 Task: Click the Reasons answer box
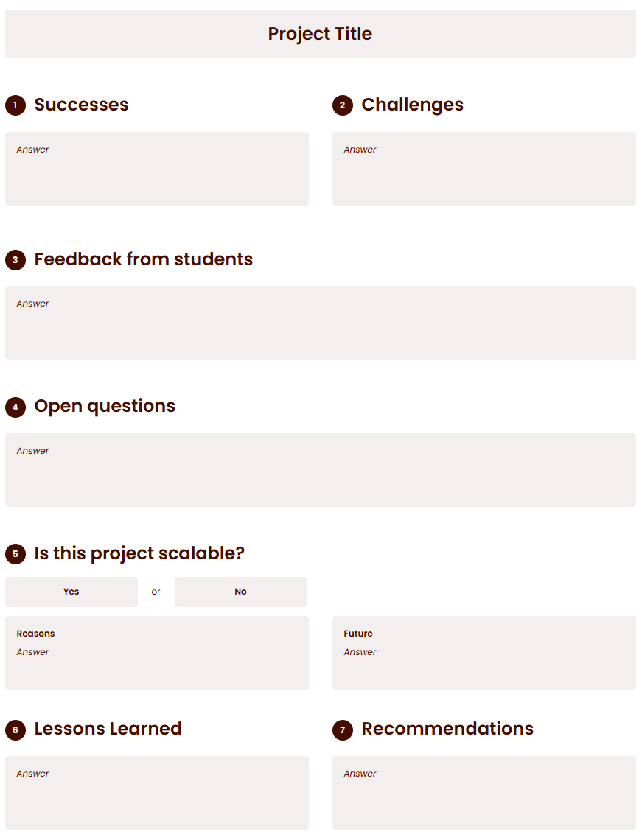click(x=157, y=653)
